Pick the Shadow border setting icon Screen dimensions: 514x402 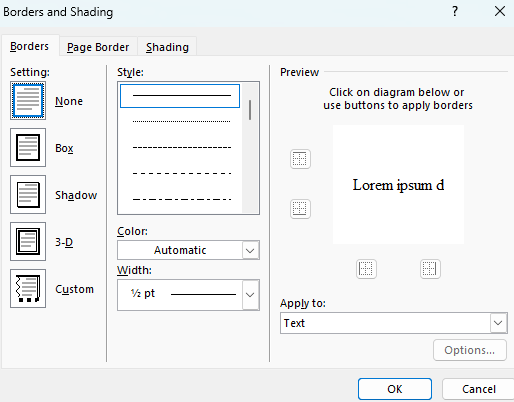[x=28, y=194]
